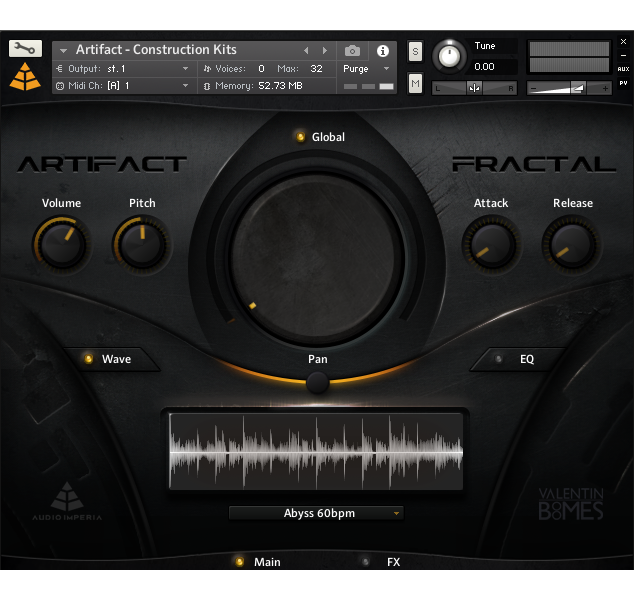
Task: Toggle the Wave switch
Action: point(88,359)
